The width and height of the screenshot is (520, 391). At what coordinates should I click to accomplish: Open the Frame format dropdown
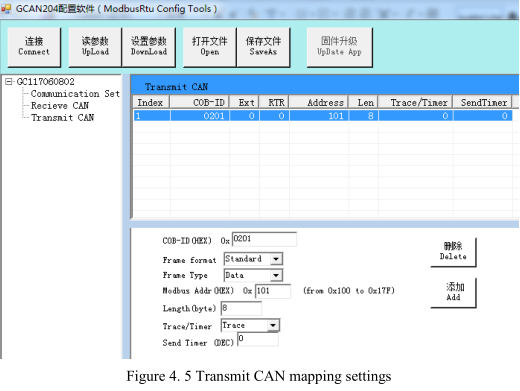point(276,259)
